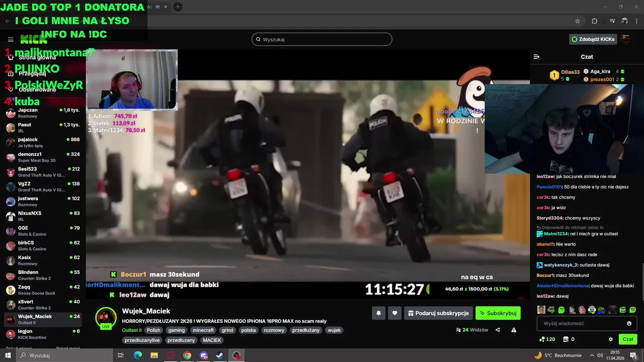This screenshot has width=644, height=362.
Task: Bookmark this page with star icon
Action: 578,21
